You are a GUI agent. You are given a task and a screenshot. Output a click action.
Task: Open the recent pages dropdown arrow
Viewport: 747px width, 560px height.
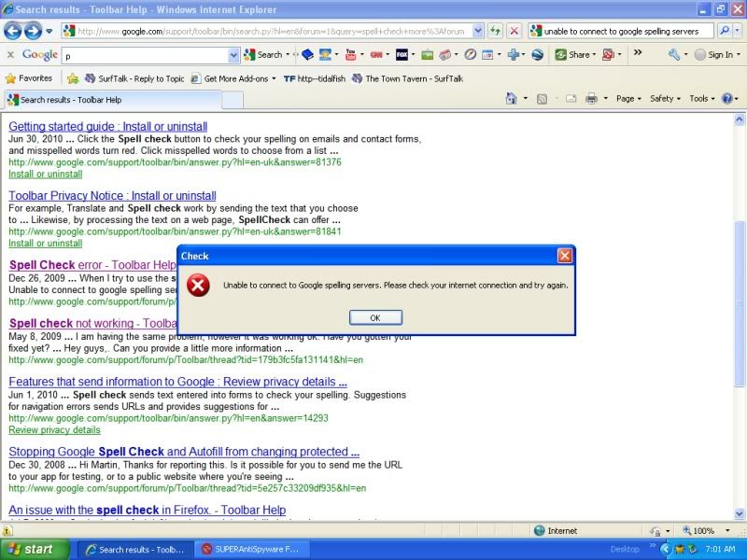[49, 32]
